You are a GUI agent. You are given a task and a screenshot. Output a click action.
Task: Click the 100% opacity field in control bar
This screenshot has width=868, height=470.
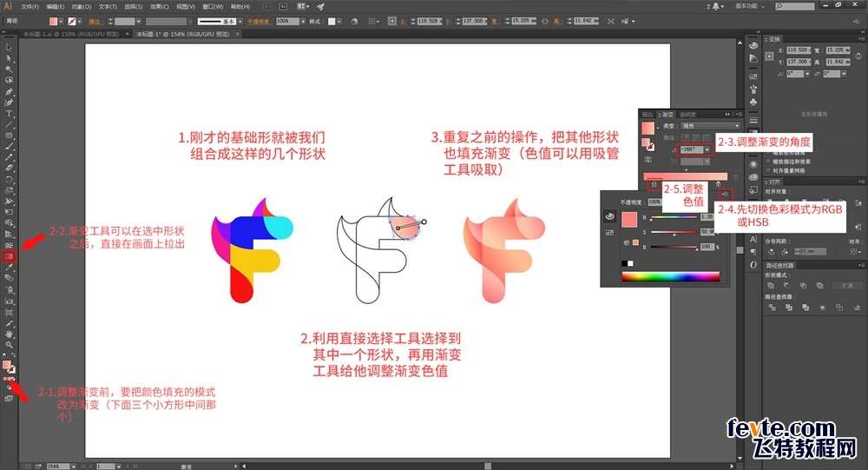coord(287,21)
